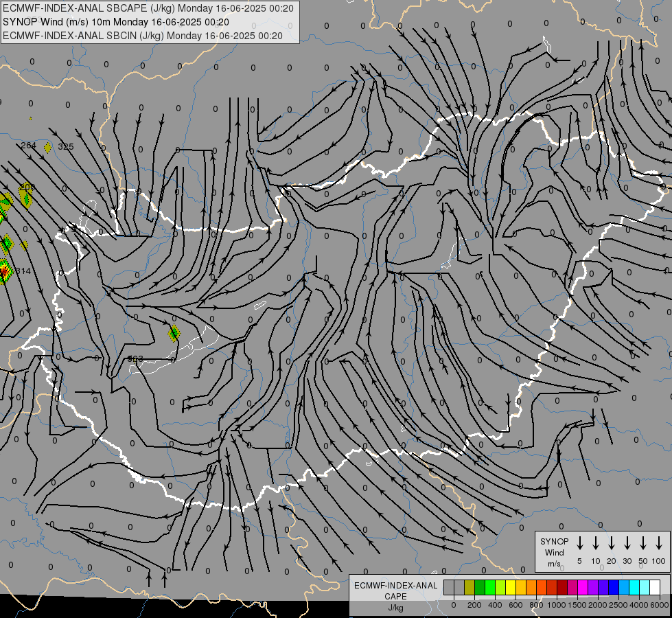Click the 100 m/s arrow in wind legend
Viewport: 672px width, 618px height.
coord(659,543)
